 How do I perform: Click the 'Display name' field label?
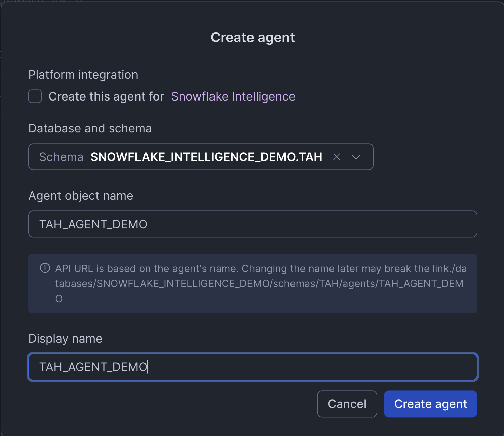coord(65,339)
